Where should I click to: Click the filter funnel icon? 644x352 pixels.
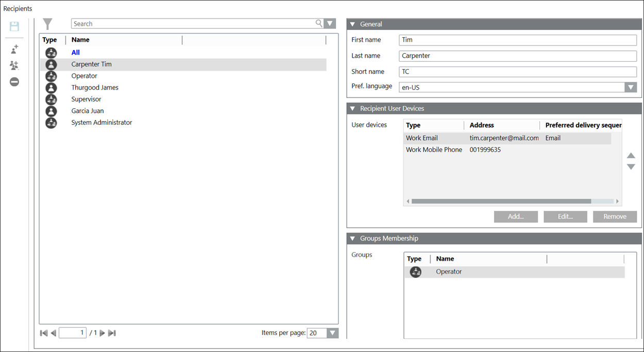pos(47,24)
